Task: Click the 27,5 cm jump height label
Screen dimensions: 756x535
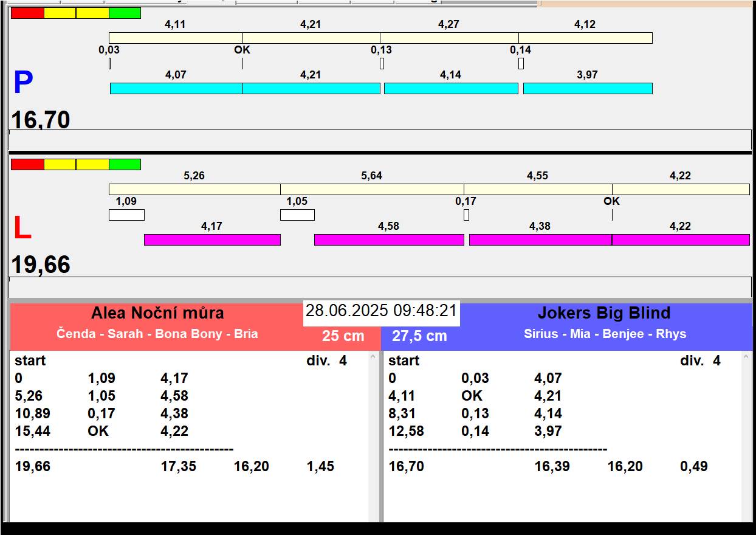Action: pyautogui.click(x=419, y=336)
